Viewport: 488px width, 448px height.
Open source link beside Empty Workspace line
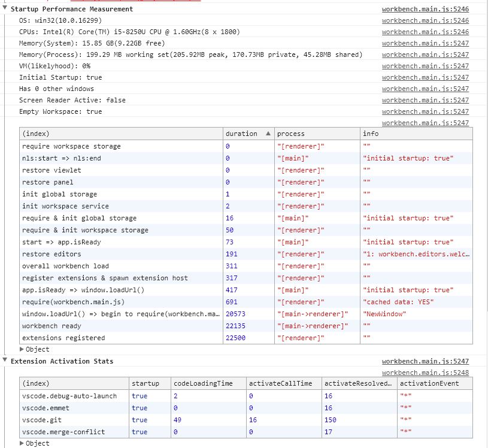425,111
